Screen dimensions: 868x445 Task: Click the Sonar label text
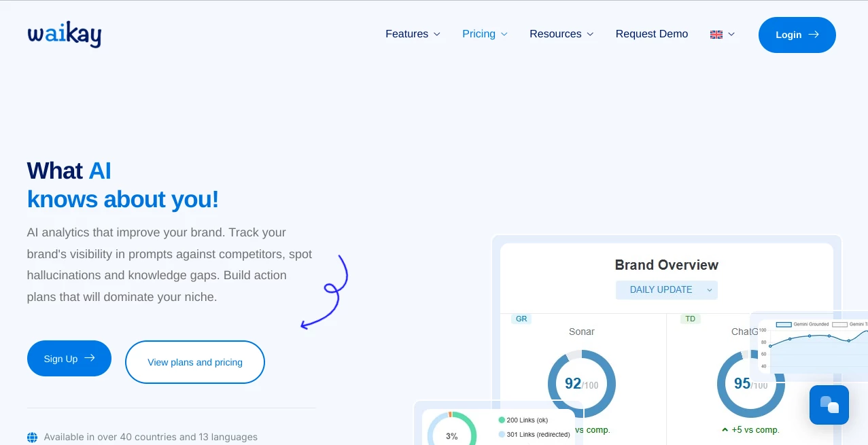[582, 332]
